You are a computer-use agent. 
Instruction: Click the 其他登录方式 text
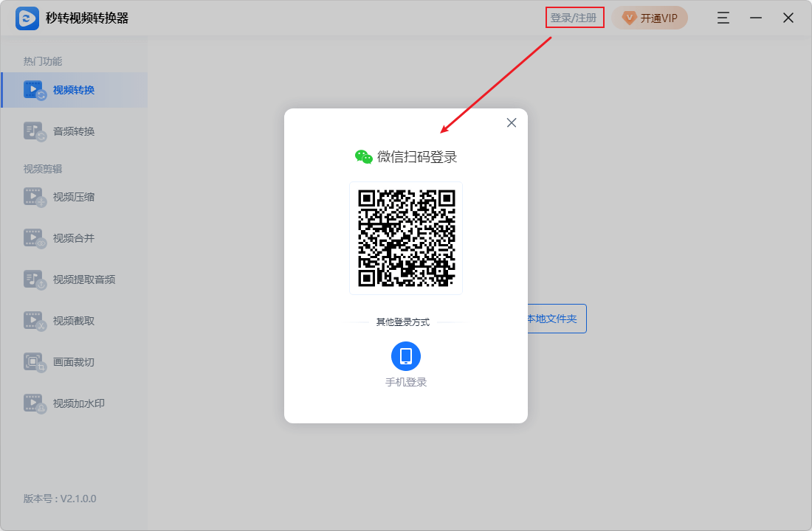[x=403, y=322]
